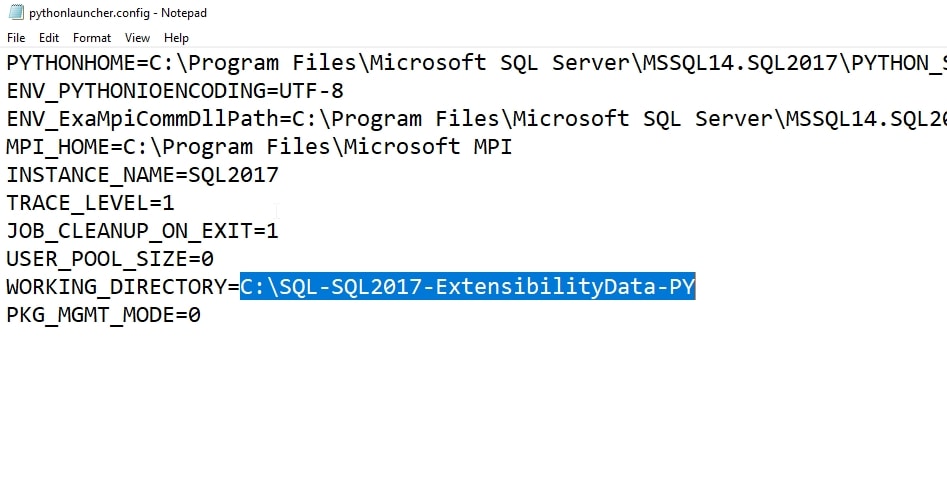The height and width of the screenshot is (481, 947).
Task: Open the Edit menu
Action: [49, 38]
